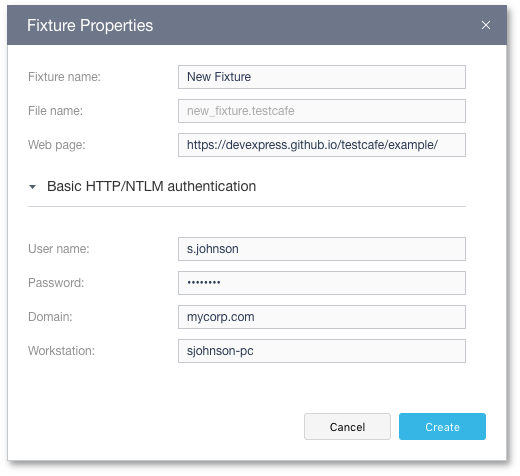The height and width of the screenshot is (476, 520).
Task: Close the Fixture Properties dialog
Action: [x=486, y=25]
